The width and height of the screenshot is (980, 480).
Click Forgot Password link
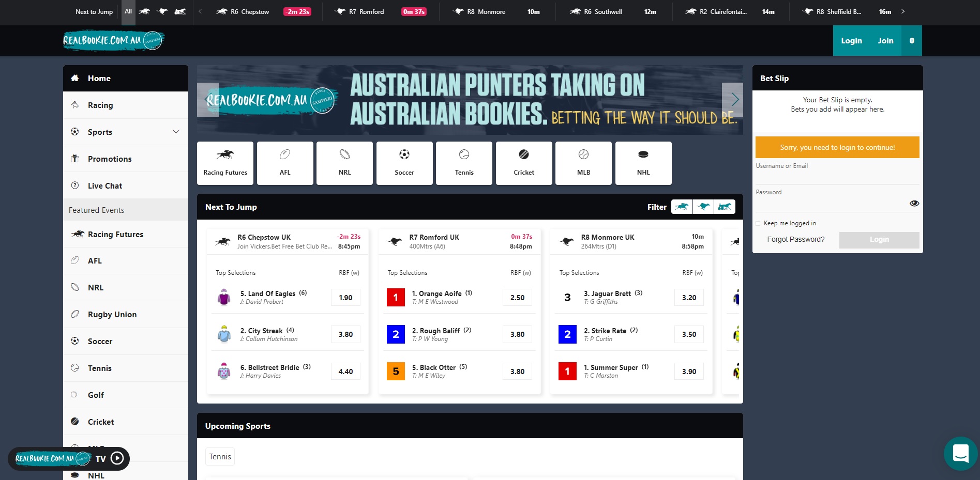coord(795,240)
